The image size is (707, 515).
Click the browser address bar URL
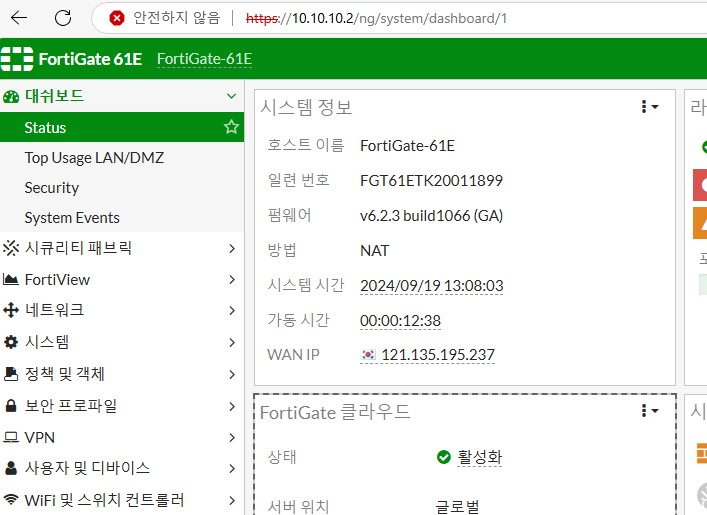376,18
